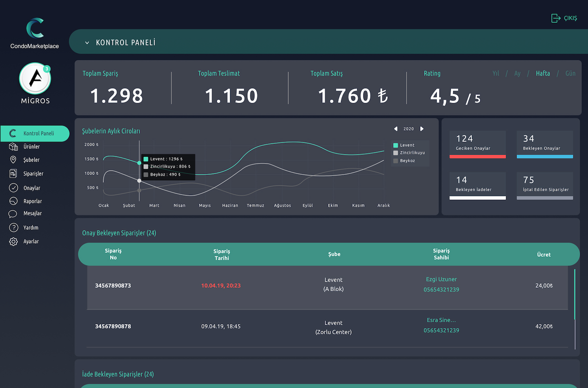The image size is (588, 388).
Task: Open Siparişler via its document icon
Action: (x=13, y=174)
